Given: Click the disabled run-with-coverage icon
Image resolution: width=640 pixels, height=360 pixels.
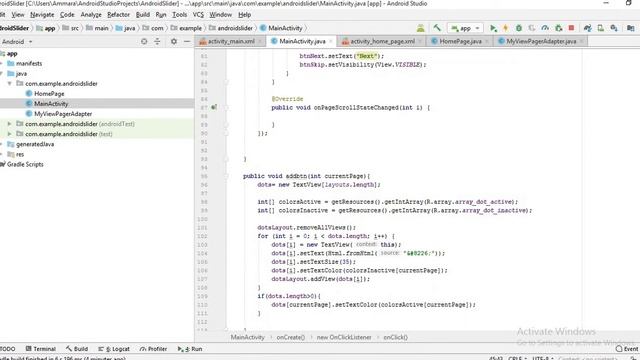Looking at the screenshot, I should (x=531, y=28).
